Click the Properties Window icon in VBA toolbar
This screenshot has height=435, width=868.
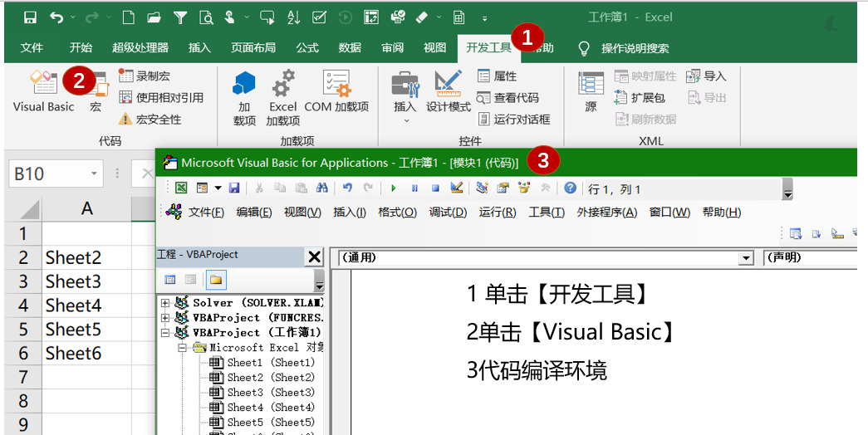[503, 188]
